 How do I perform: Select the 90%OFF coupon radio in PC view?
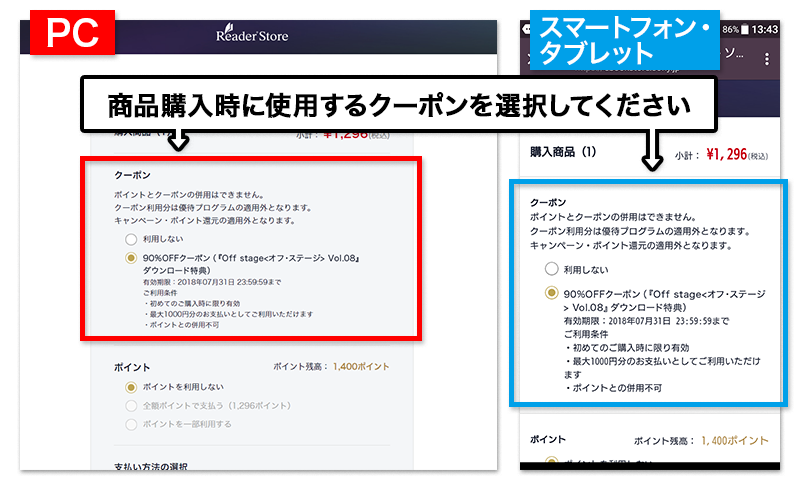tap(131, 258)
